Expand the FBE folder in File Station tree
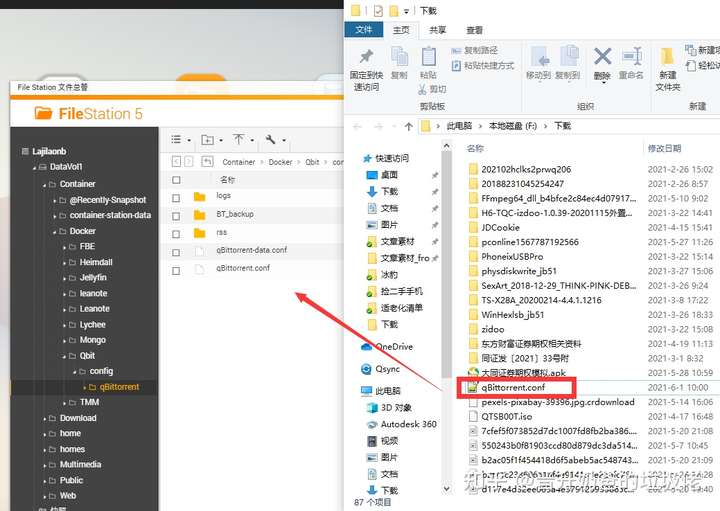The height and width of the screenshot is (511, 720). (64, 247)
